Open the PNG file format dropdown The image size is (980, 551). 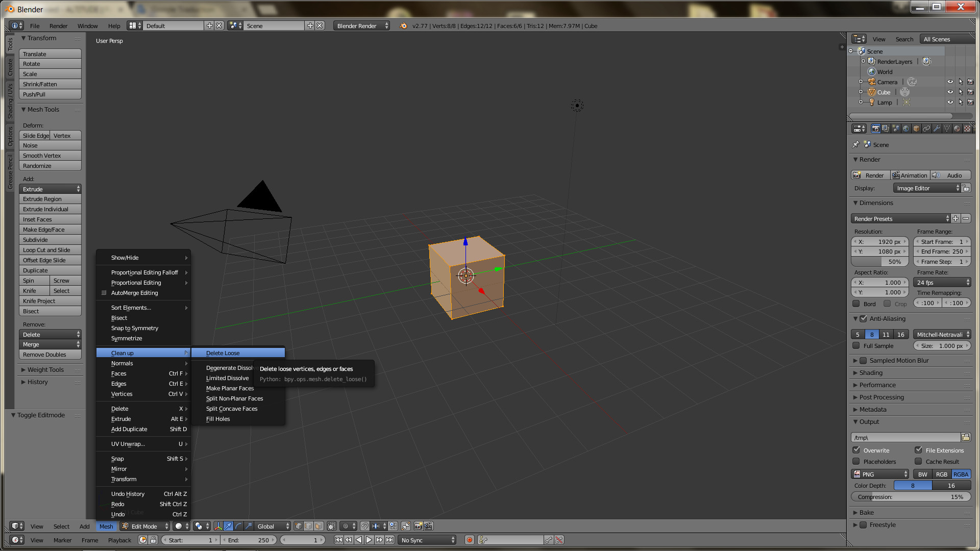coord(880,474)
